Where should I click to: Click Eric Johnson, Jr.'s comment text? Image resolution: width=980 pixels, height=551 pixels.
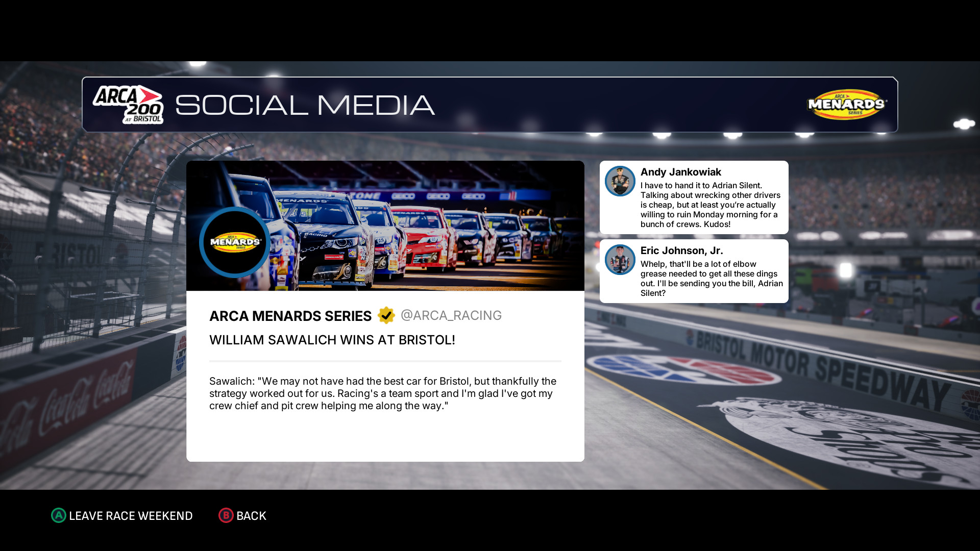tap(711, 278)
